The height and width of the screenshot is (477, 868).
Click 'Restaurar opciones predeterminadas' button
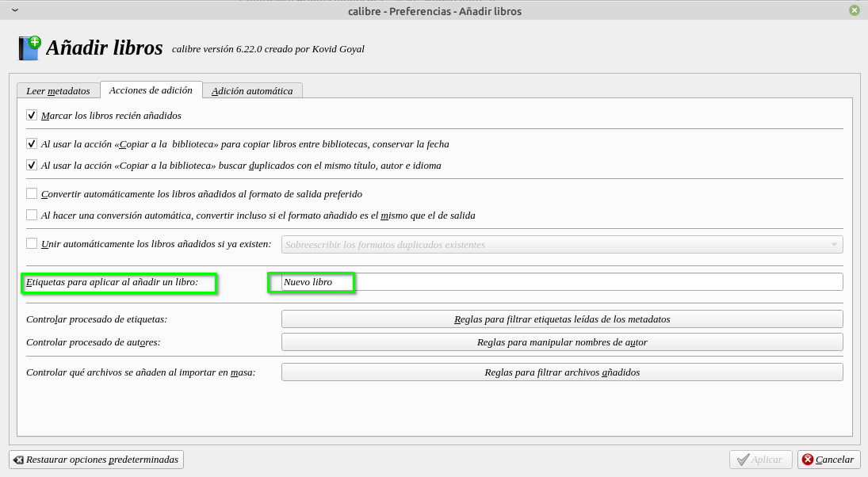pyautogui.click(x=97, y=460)
